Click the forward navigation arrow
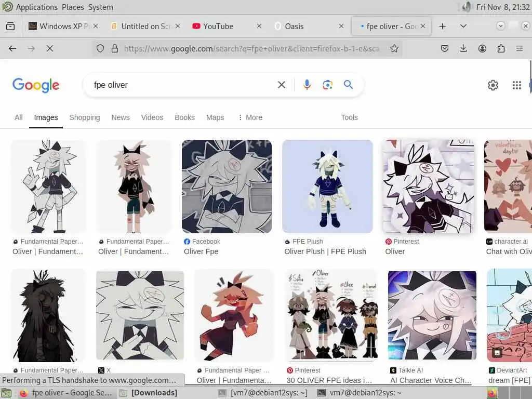532x399 pixels. click(31, 48)
